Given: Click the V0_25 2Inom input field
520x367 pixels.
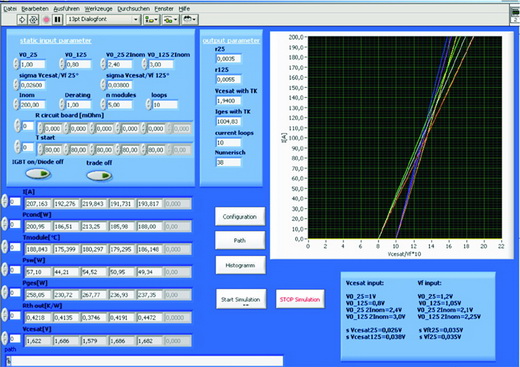Looking at the screenshot, I should 119,64.
